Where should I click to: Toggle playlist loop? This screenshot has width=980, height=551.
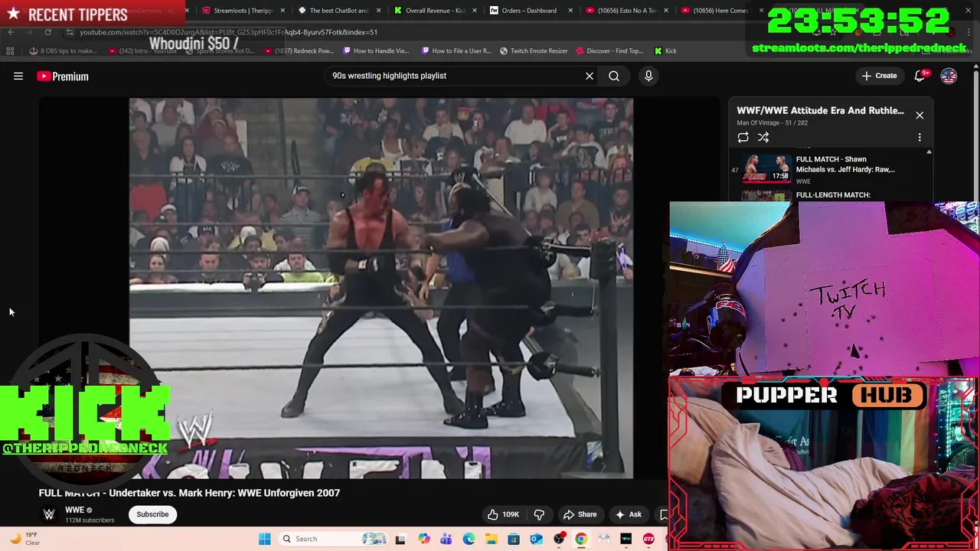743,137
